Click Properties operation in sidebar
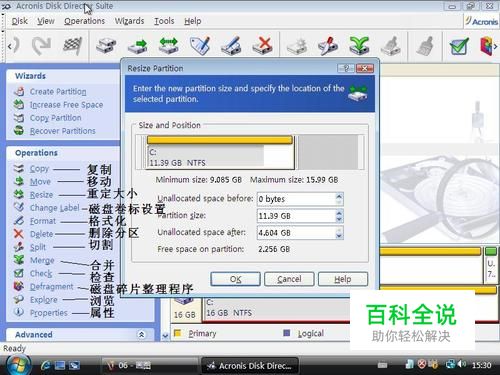Viewport: 500px width, 375px height. point(49,313)
